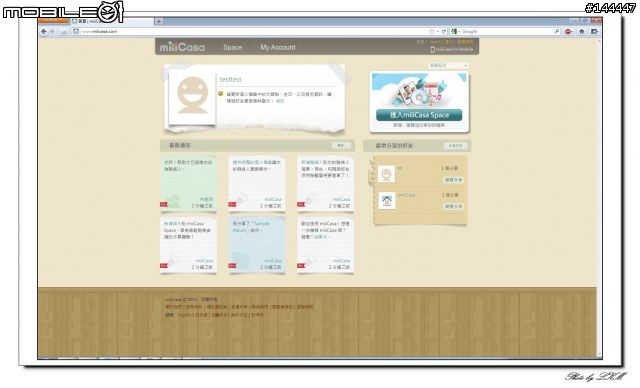The image size is (640, 388).
Task: Click the red tag on the green note
Action: pyautogui.click(x=164, y=204)
